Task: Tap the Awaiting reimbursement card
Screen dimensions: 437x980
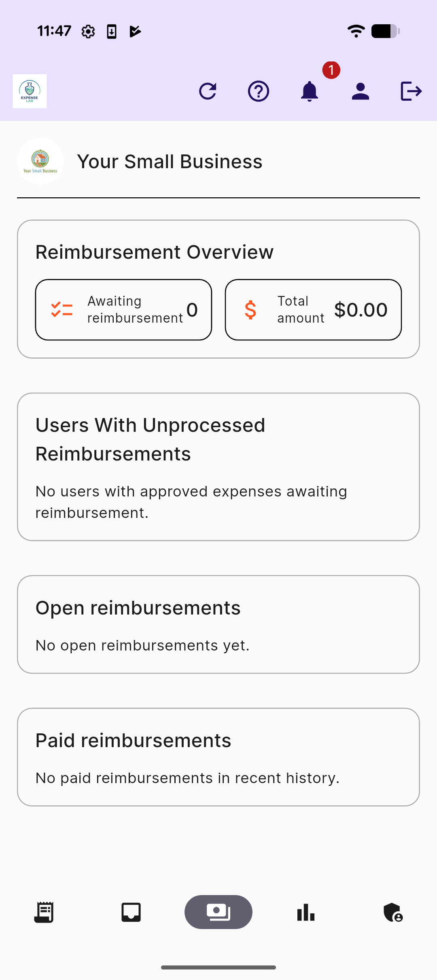Action: point(123,310)
